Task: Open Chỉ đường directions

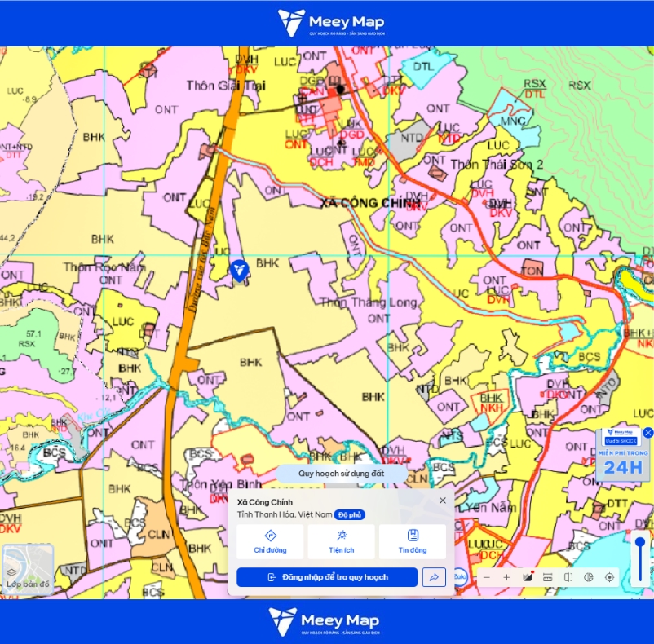Action: (x=270, y=541)
